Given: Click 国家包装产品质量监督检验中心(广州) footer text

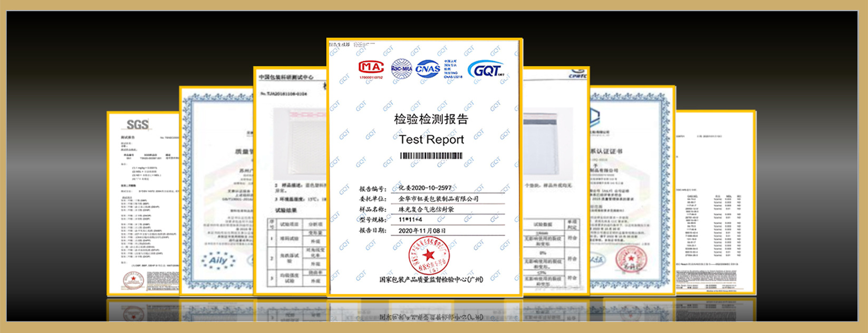Looking at the screenshot, I should pyautogui.click(x=431, y=279).
